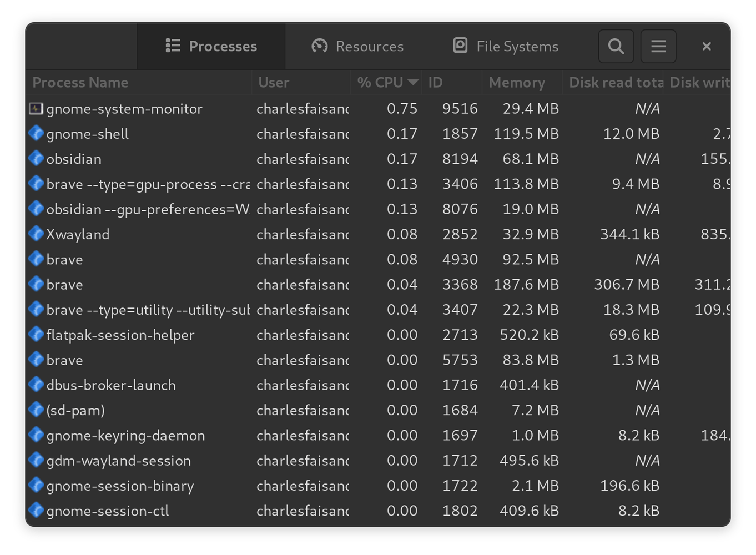
Task: Select the obsidian process name with PID 8194
Action: pos(74,159)
